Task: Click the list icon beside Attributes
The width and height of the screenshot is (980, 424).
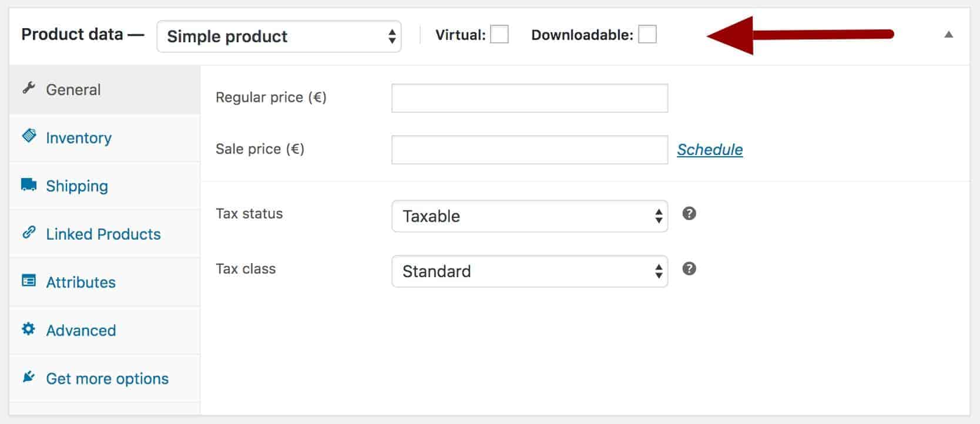Action: point(29,280)
